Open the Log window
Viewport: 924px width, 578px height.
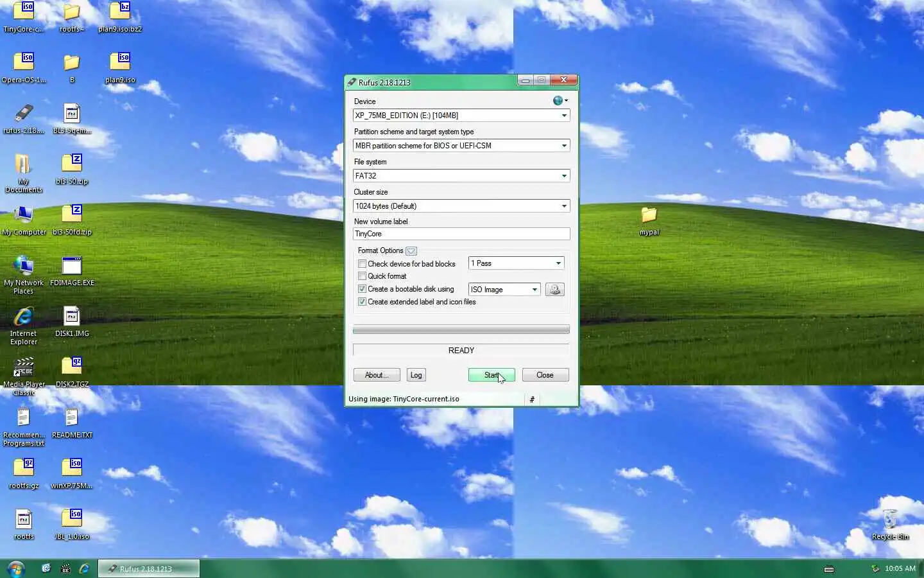tap(416, 375)
